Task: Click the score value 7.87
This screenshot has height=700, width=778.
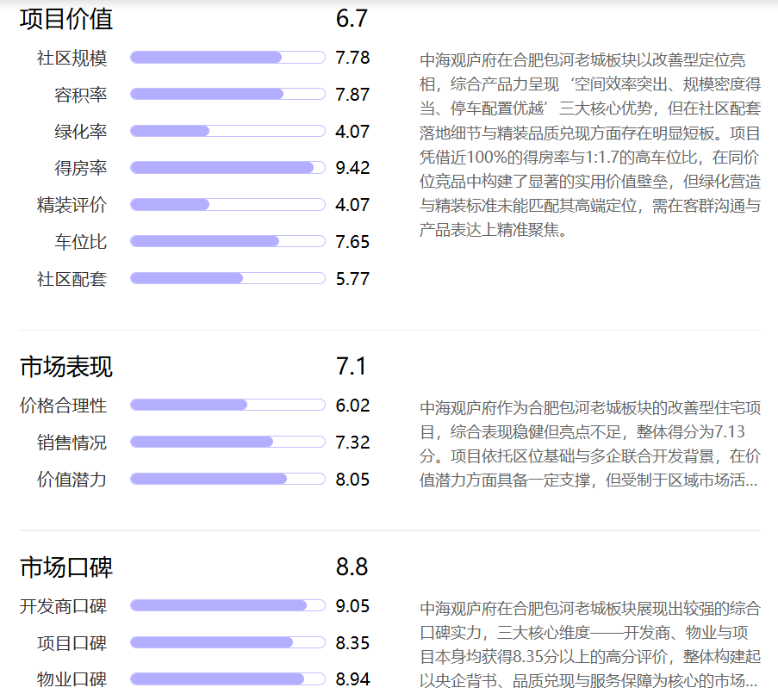Action: tap(352, 94)
